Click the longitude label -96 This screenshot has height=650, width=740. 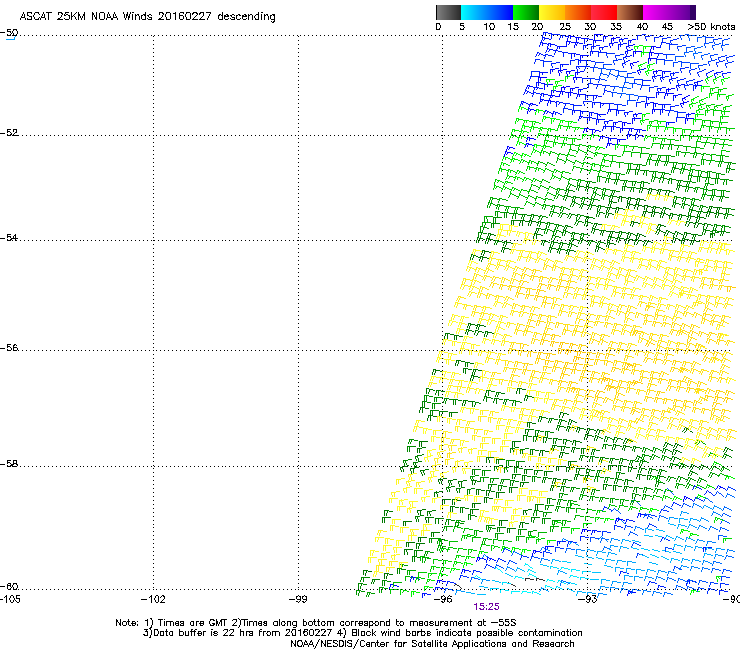coord(443,599)
